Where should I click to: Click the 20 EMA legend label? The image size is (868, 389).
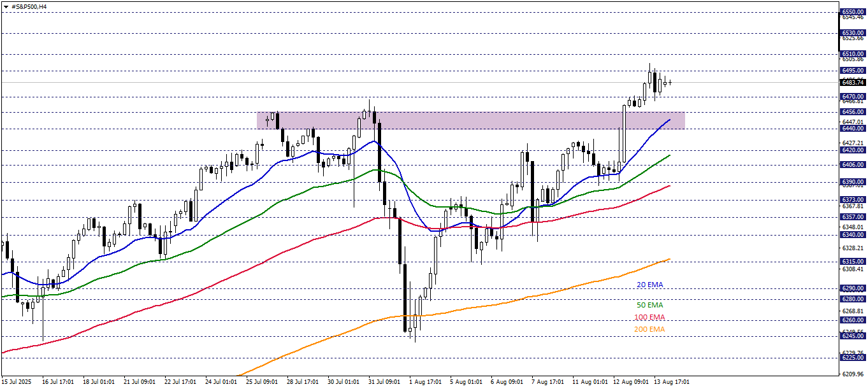tap(650, 285)
